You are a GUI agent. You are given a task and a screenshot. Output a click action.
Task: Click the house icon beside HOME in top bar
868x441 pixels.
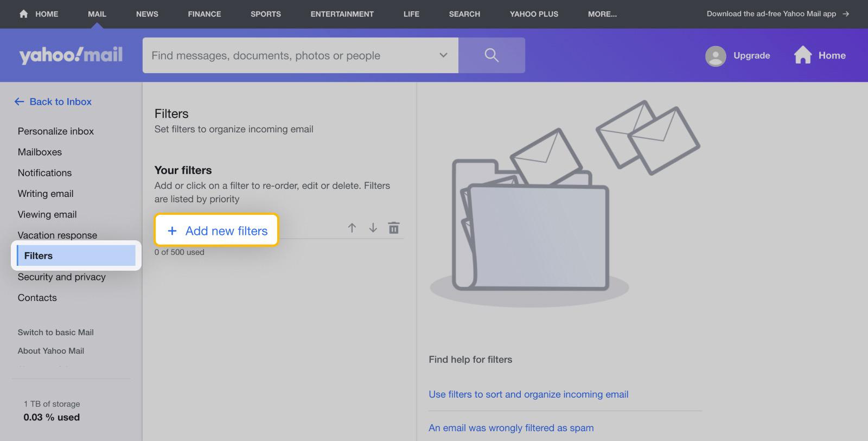(x=23, y=14)
